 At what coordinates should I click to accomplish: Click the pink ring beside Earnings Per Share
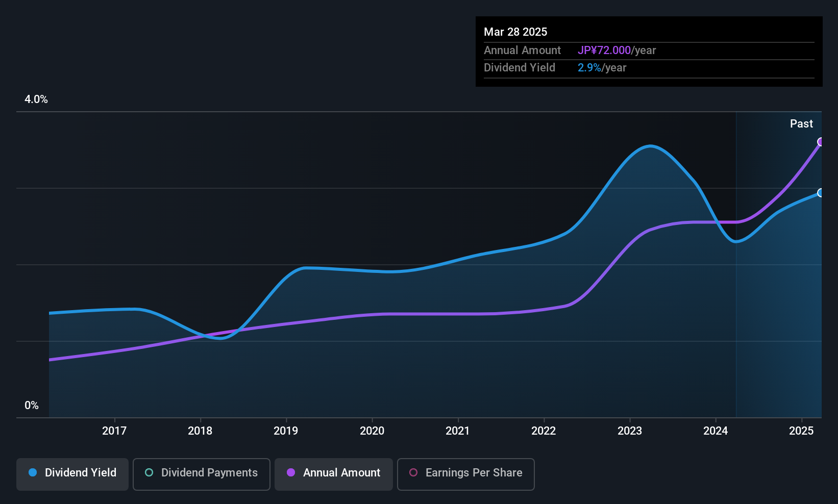tap(413, 472)
